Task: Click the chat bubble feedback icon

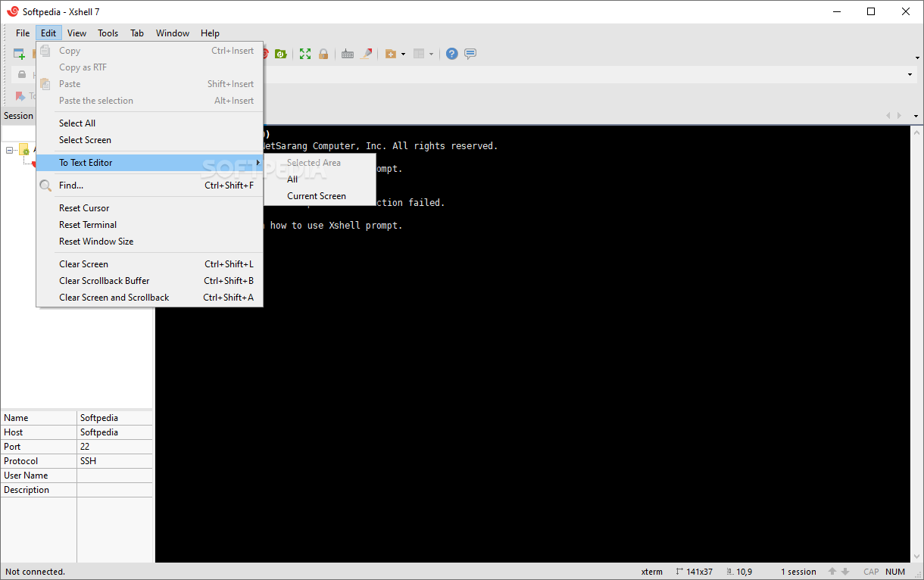Action: (470, 54)
